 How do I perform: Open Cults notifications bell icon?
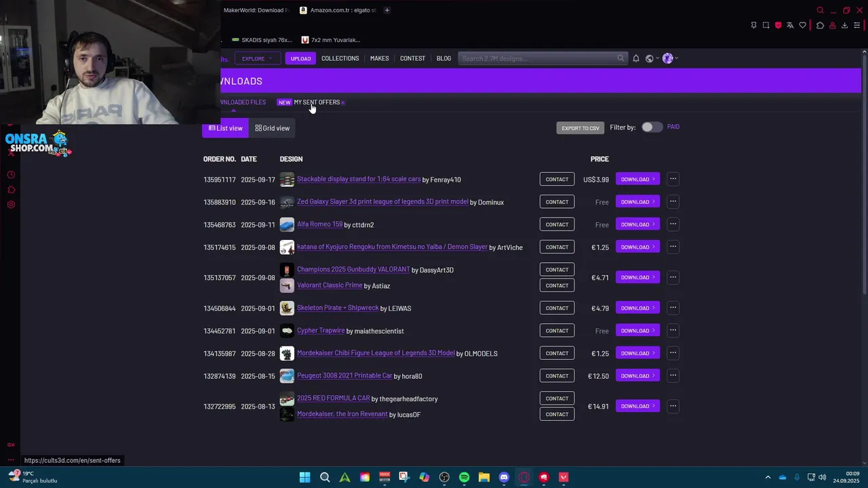(636, 58)
